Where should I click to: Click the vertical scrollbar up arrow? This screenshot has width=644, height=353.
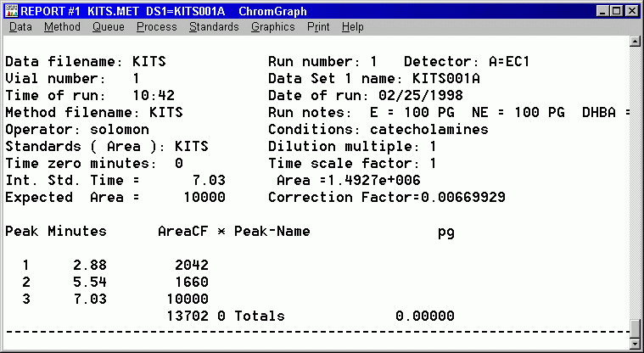tap(636, 41)
